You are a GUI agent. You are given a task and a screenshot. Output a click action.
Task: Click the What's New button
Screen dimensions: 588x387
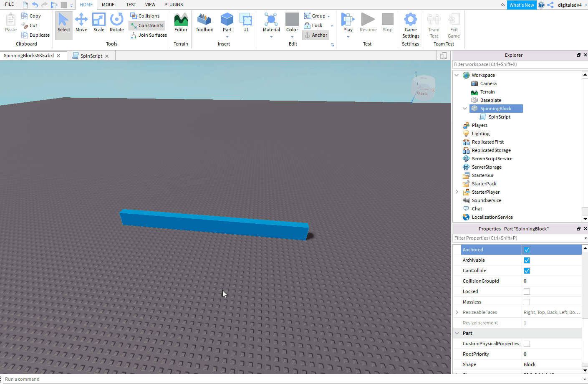[x=522, y=5]
